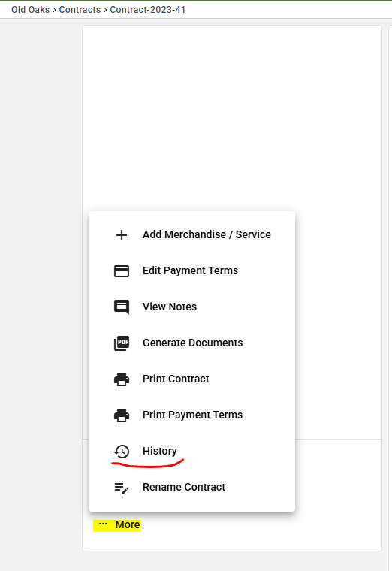Select Generate Documents
Viewport: 392px width, 571px height.
tap(191, 343)
